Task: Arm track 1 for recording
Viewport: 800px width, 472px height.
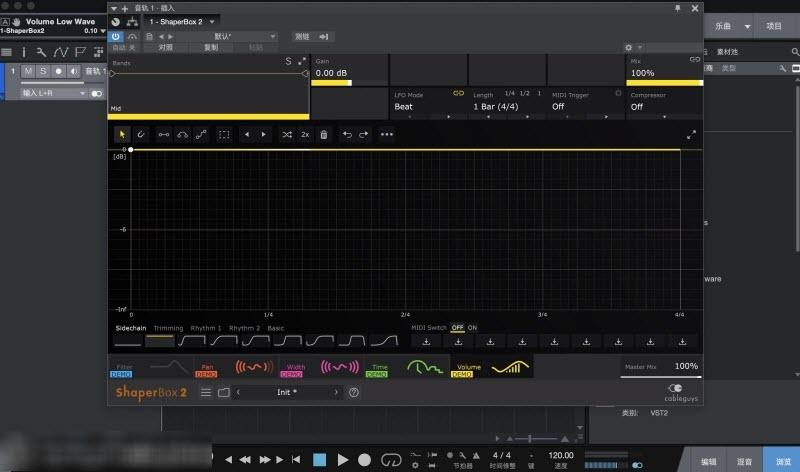Action: 58,71
